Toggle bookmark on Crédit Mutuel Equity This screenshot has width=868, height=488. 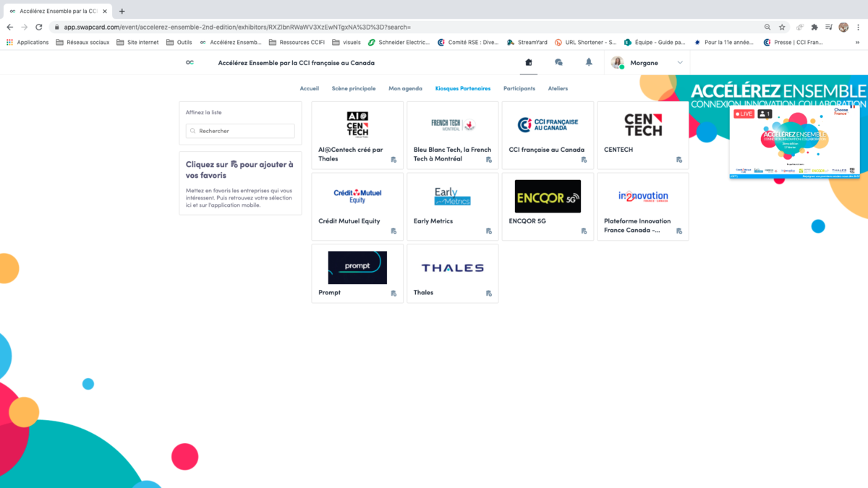pyautogui.click(x=393, y=231)
